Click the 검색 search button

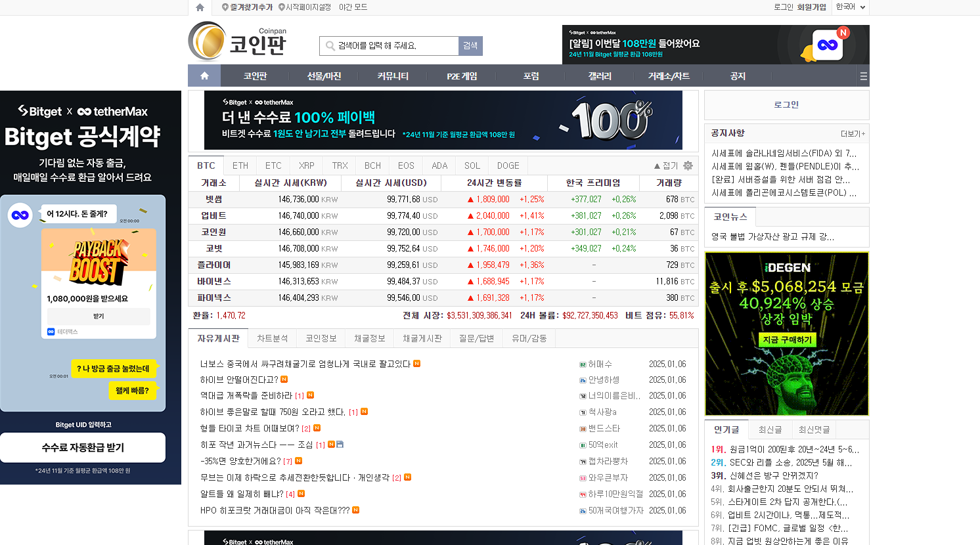pos(470,46)
